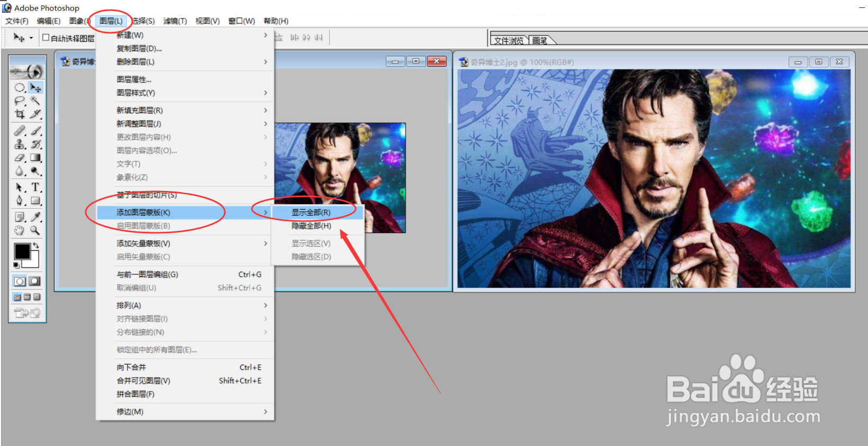
Task: Expand 修边(M) submenu
Action: [x=185, y=412]
